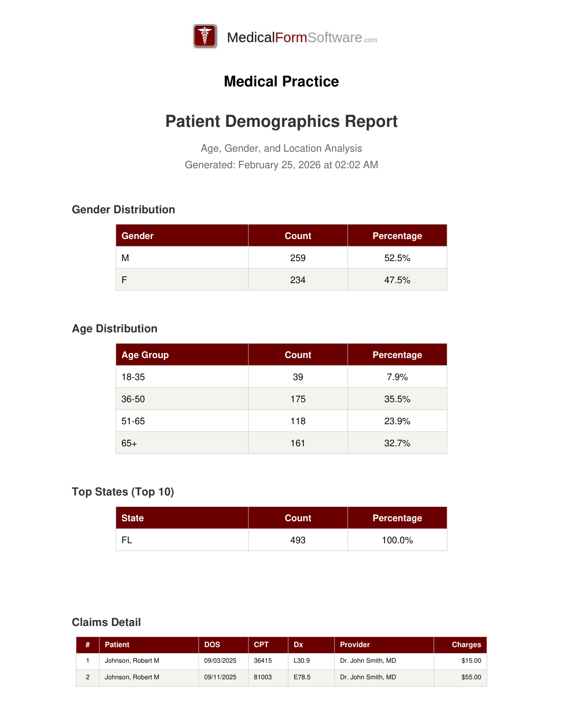Viewport: 563px width, 728px height.
Task: Click the 47.5% percentage cell
Action: click(x=397, y=280)
